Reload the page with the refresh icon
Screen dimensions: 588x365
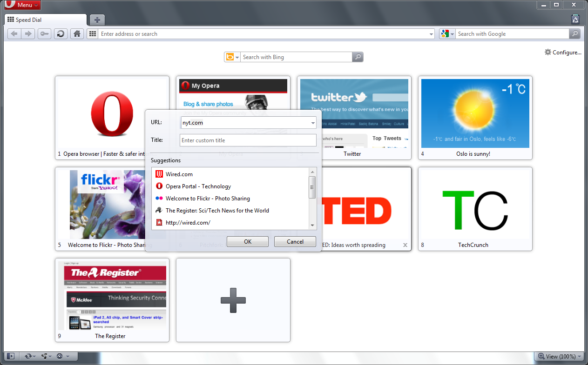[x=60, y=34]
